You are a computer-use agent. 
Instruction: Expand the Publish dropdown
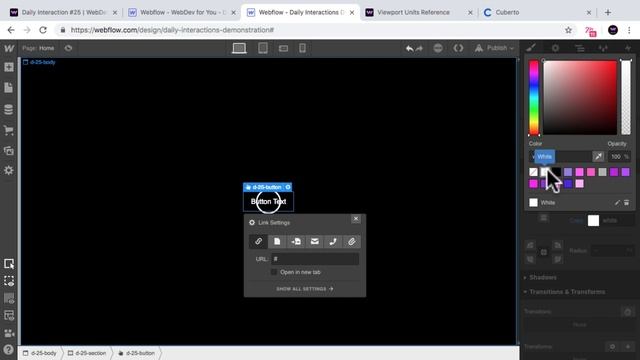[494, 48]
